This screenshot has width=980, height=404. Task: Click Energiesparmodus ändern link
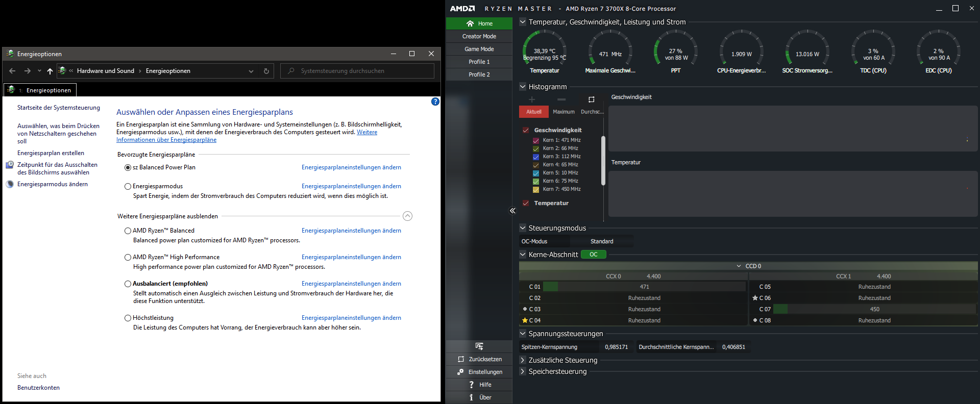tap(52, 184)
